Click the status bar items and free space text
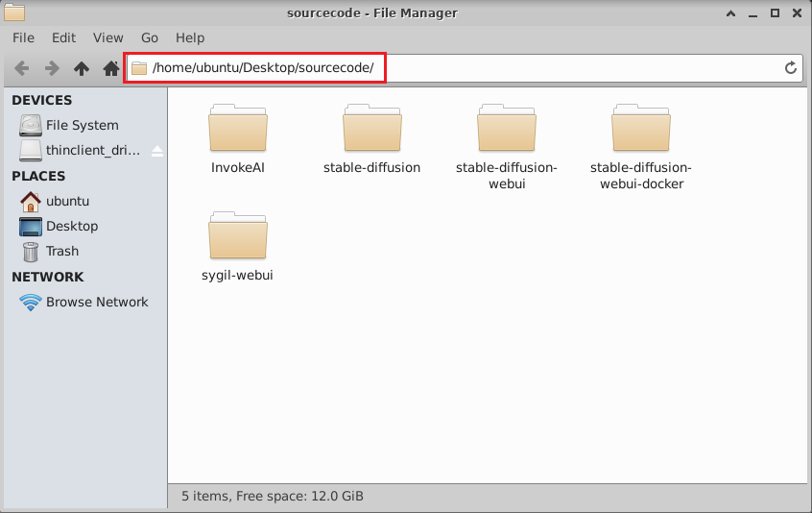Screen dimensions: 812x513 pos(273,496)
